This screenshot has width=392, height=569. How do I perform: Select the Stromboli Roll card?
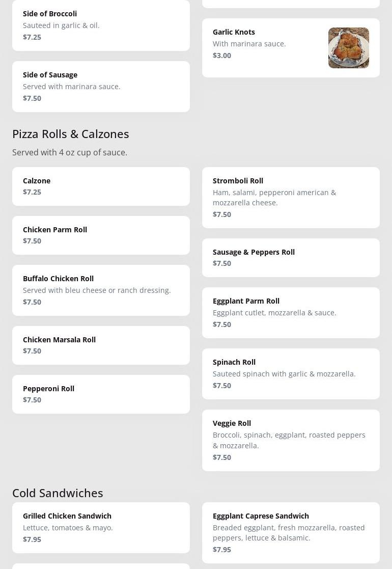[290, 197]
